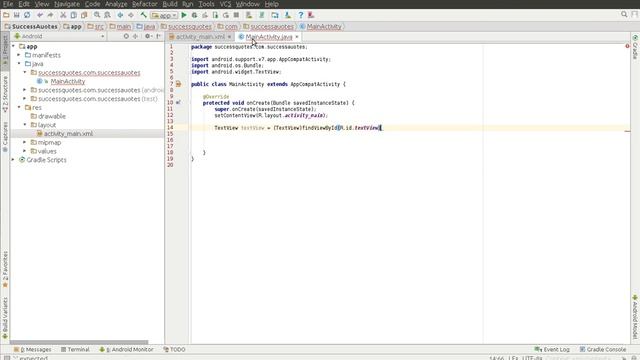Click the Cut scissors icon
The width and height of the screenshot is (640, 360).
tap(63, 15)
